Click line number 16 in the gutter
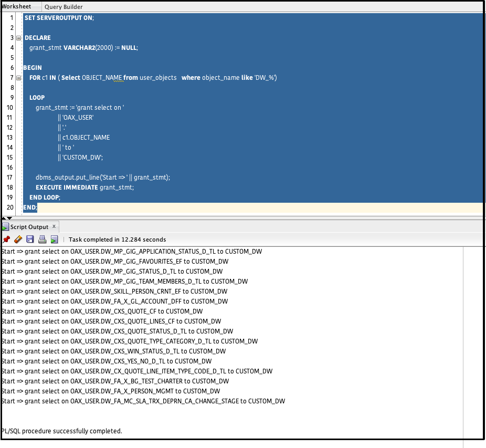The image size is (486, 448). pos(10,168)
